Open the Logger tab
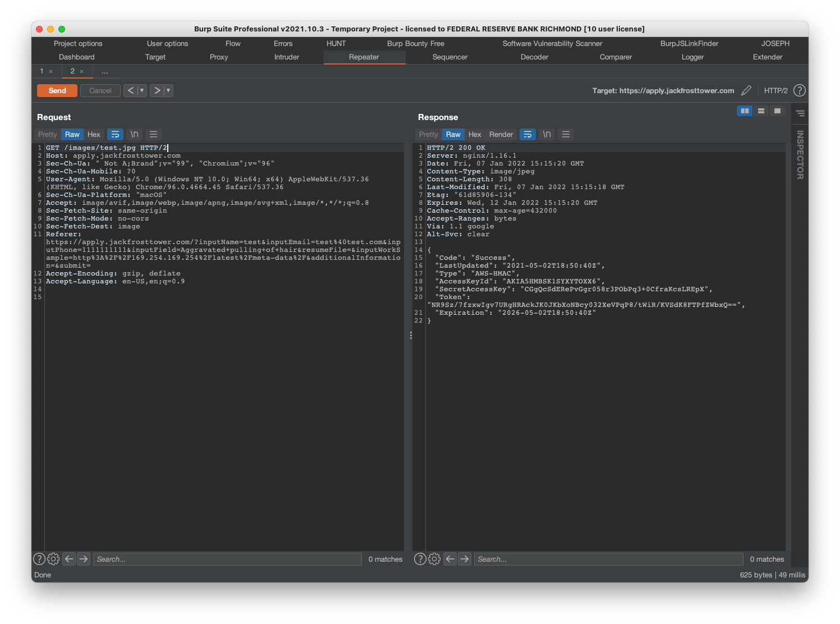This screenshot has height=624, width=840. point(692,57)
